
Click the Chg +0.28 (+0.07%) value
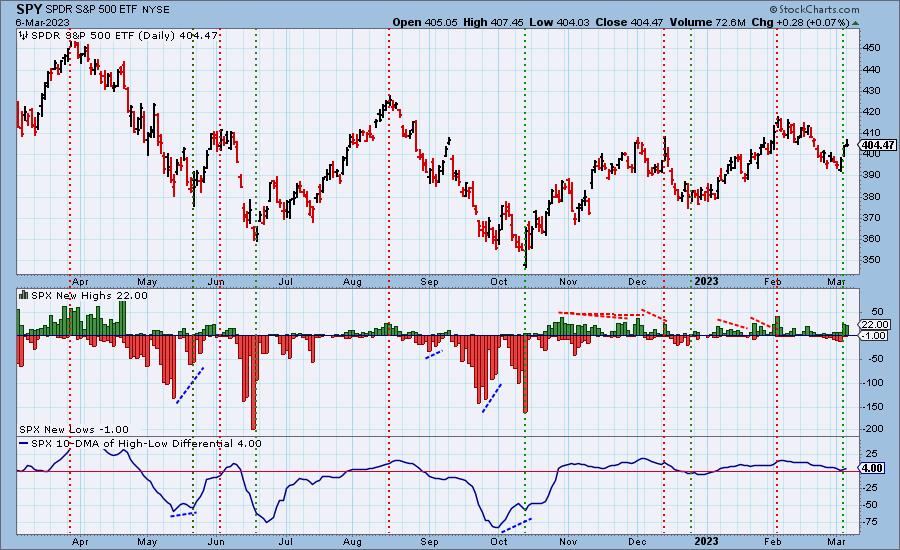800,22
